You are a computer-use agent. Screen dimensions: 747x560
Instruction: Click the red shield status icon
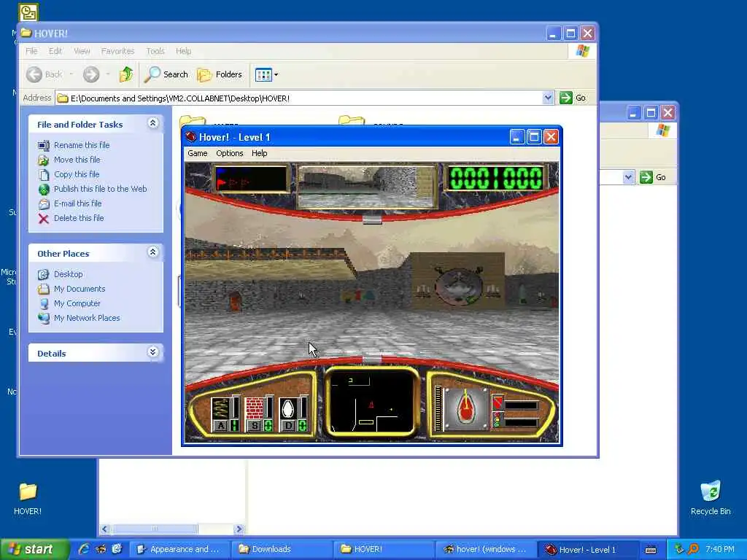coord(498,402)
